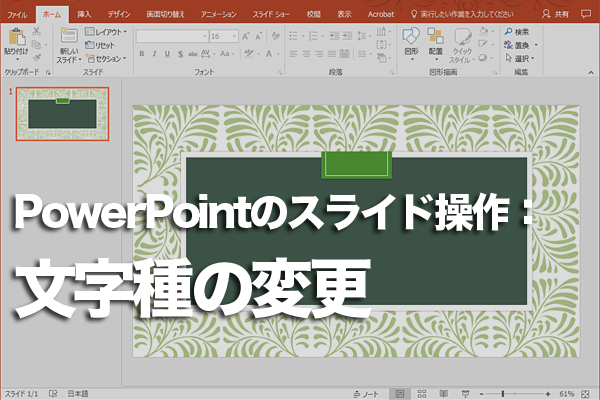The height and width of the screenshot is (400, 600).
Task: Click the 実行したい作業 search box
Action: point(462,15)
